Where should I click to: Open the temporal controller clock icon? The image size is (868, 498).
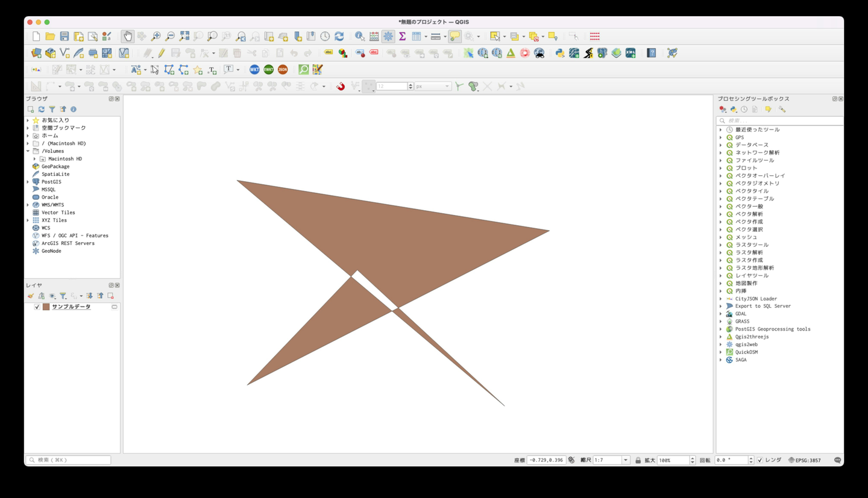pos(325,37)
